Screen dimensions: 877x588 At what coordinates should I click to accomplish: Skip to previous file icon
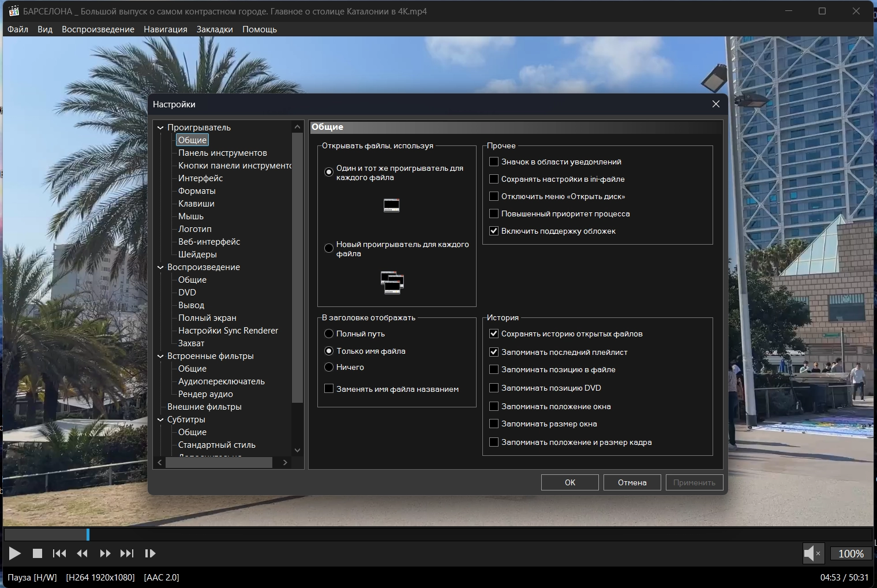pyautogui.click(x=59, y=553)
